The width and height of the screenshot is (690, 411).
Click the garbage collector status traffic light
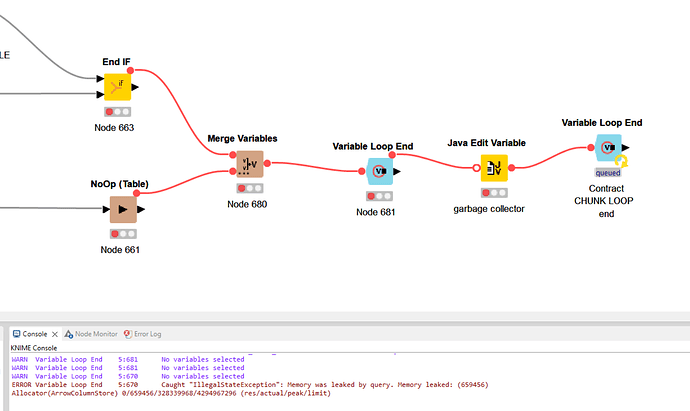click(x=494, y=193)
